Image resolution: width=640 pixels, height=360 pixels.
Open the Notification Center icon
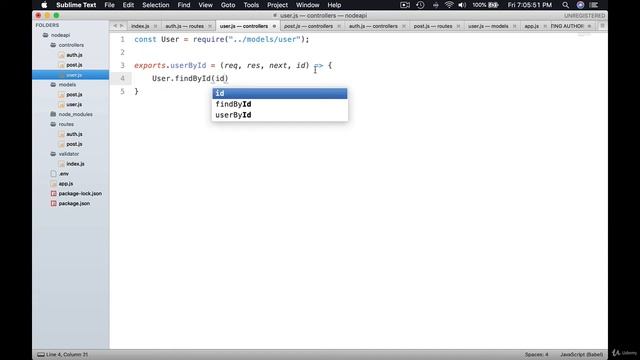tap(594, 5)
